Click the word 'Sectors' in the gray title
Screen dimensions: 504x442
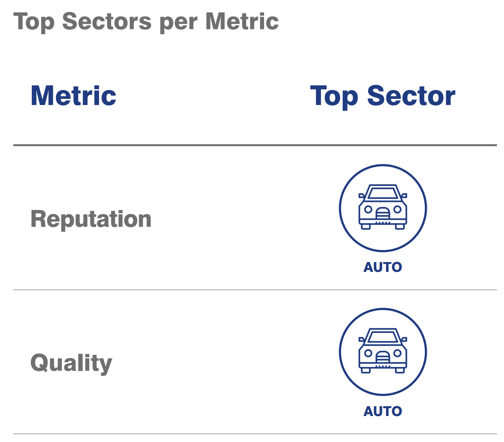pyautogui.click(x=107, y=21)
